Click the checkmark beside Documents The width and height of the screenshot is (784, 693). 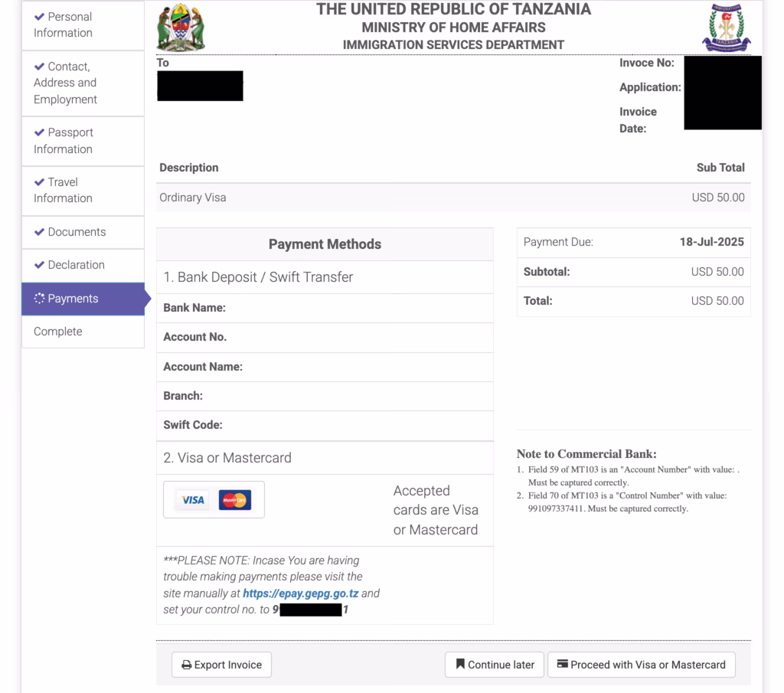(40, 232)
